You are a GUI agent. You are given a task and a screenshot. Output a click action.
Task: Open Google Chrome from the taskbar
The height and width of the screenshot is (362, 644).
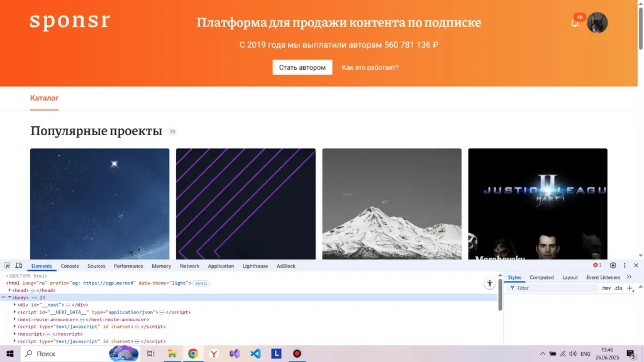192,354
